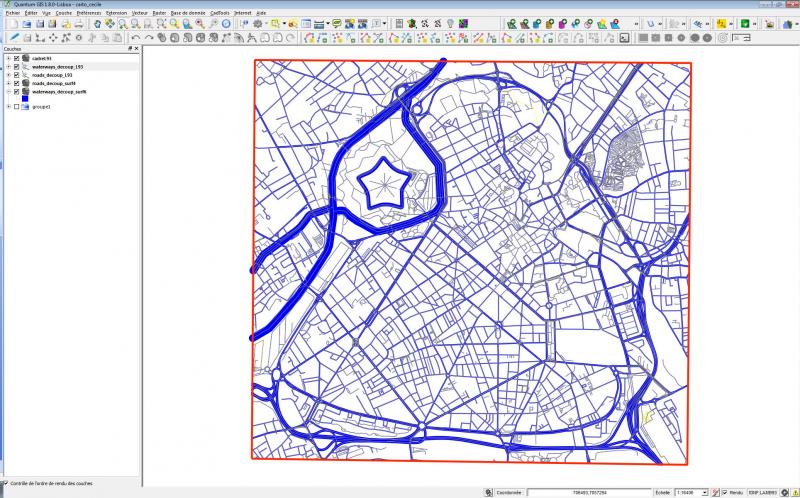This screenshot has width=800, height=498.
Task: Select the Pan Map hand tool
Action: pyautogui.click(x=96, y=23)
